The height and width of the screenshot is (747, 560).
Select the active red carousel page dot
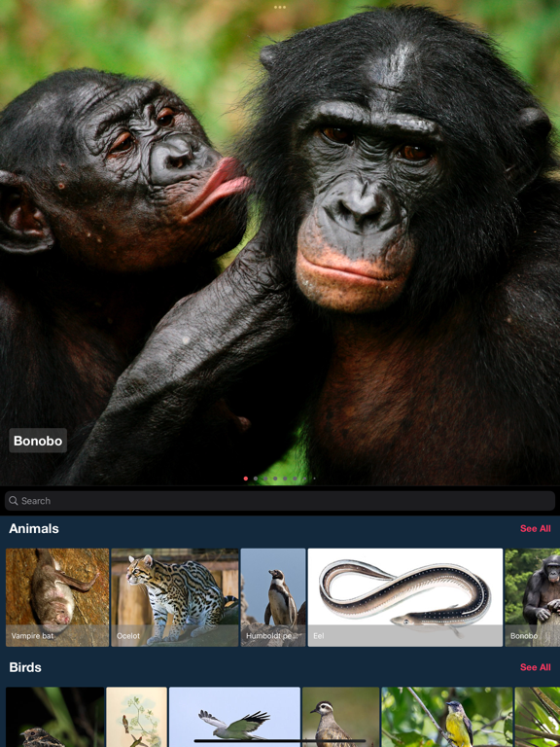click(246, 479)
